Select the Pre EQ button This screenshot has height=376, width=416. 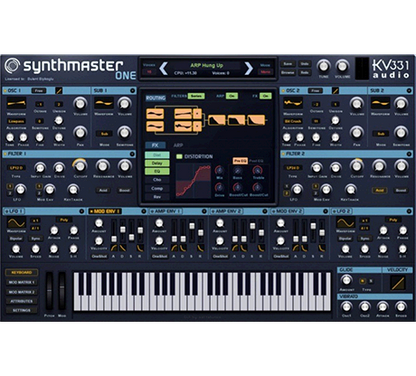pyautogui.click(x=240, y=161)
